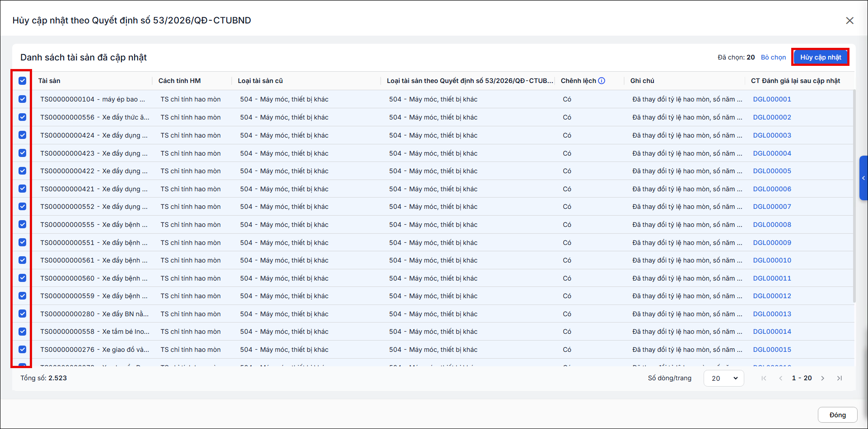Open revaluation voucher DGL000007
Viewport: 868px width, 429px height.
point(772,207)
